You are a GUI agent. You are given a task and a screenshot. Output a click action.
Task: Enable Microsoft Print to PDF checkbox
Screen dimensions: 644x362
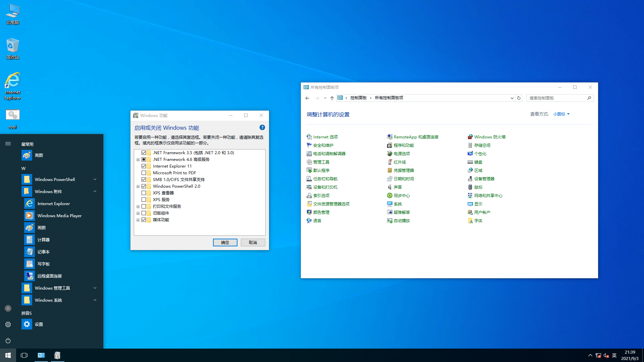coord(144,173)
